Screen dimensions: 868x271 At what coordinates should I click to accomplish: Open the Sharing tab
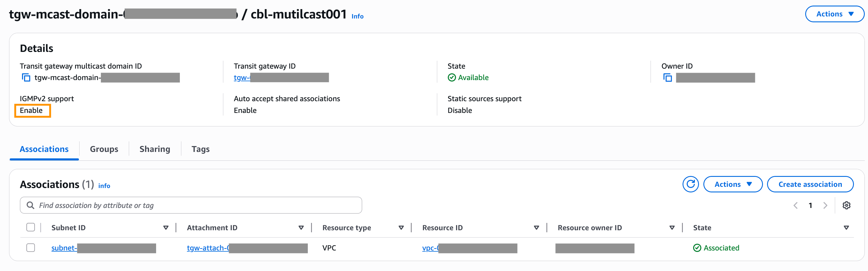point(155,149)
